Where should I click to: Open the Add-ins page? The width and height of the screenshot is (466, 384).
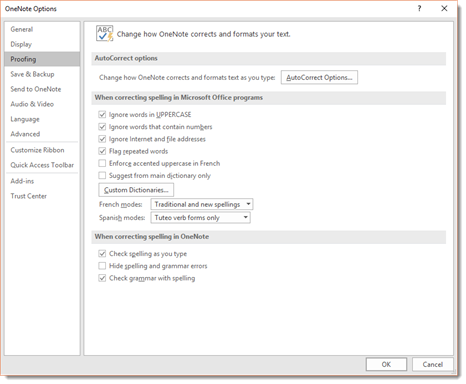coord(42,181)
